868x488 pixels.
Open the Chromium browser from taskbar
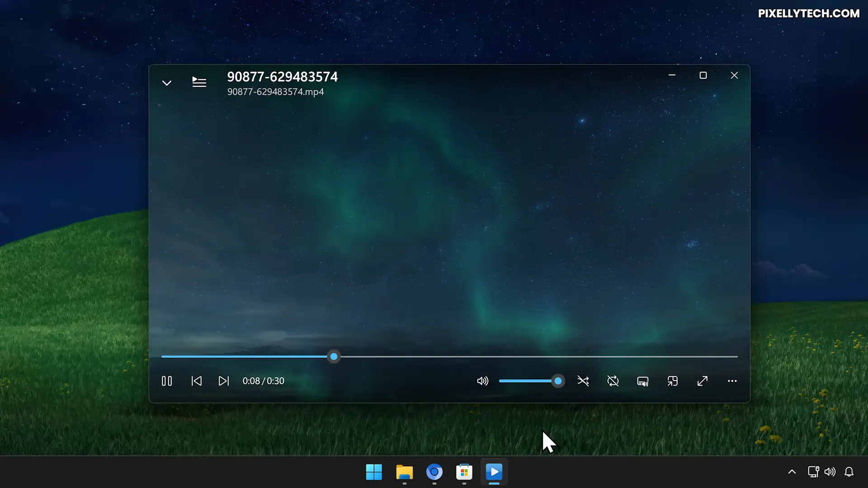434,472
